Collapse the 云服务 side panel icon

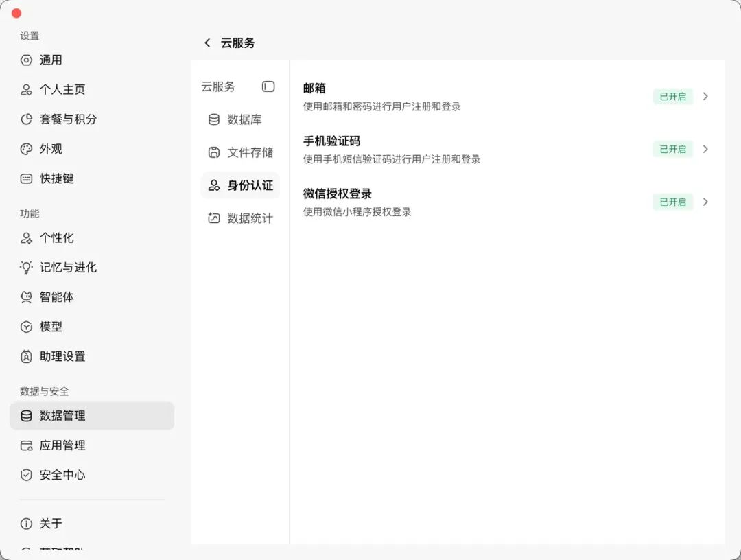(268, 86)
